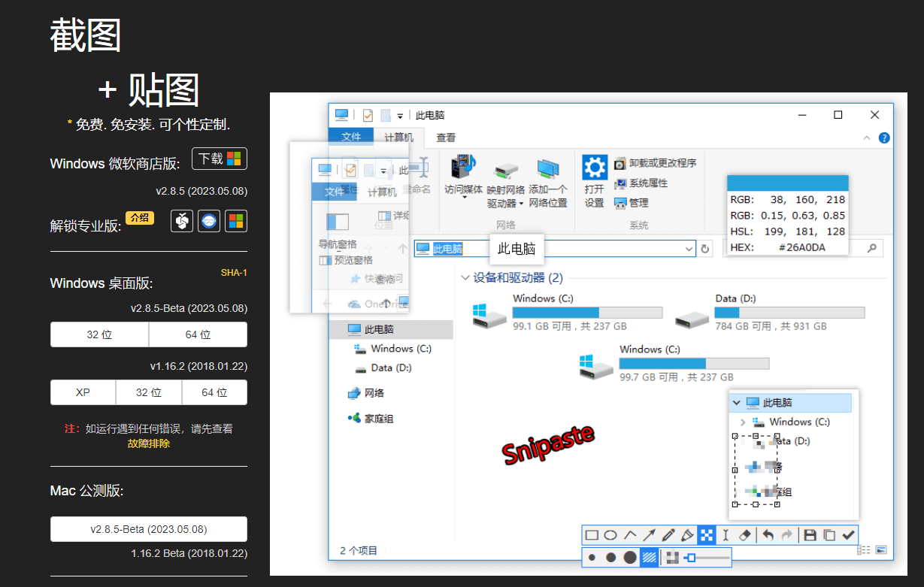
Task: Toggle the hatched mosaic pattern option
Action: tap(649, 557)
